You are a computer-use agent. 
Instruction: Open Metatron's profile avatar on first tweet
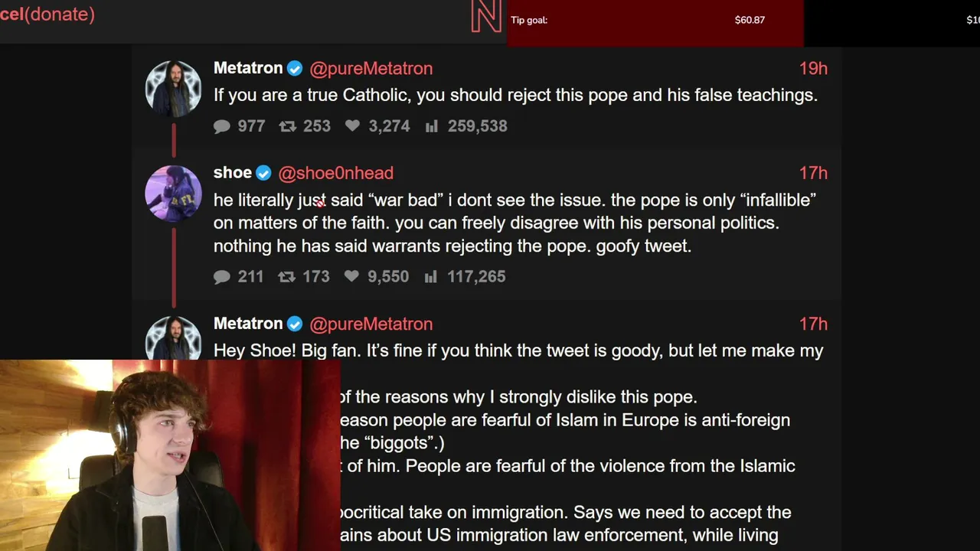point(174,89)
